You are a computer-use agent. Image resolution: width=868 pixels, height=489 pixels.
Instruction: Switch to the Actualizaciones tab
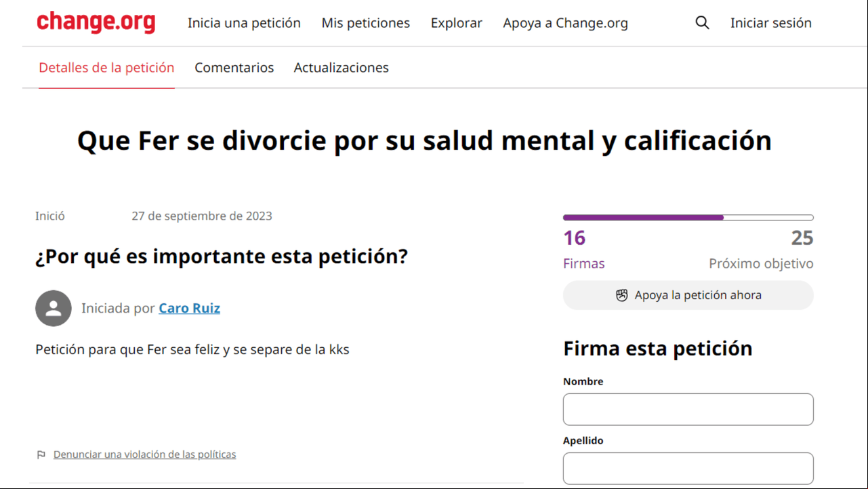(342, 68)
